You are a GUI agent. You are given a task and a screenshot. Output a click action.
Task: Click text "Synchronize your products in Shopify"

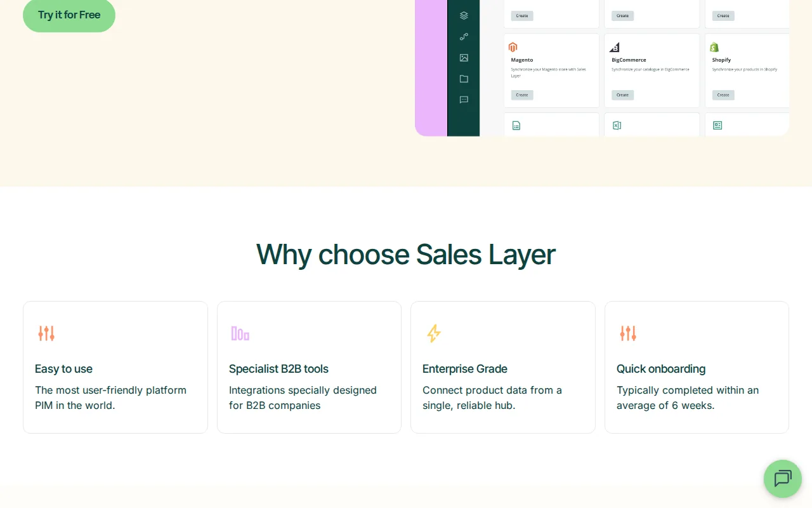click(x=745, y=69)
